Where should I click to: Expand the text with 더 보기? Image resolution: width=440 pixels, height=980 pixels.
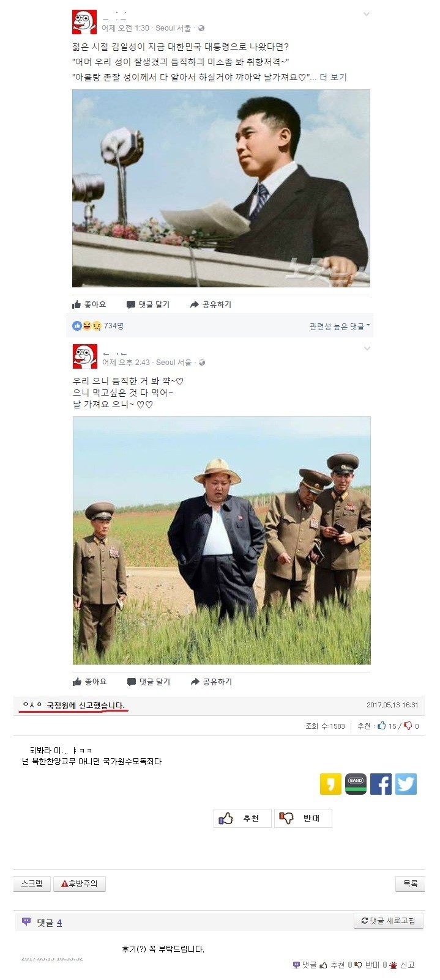333,77
